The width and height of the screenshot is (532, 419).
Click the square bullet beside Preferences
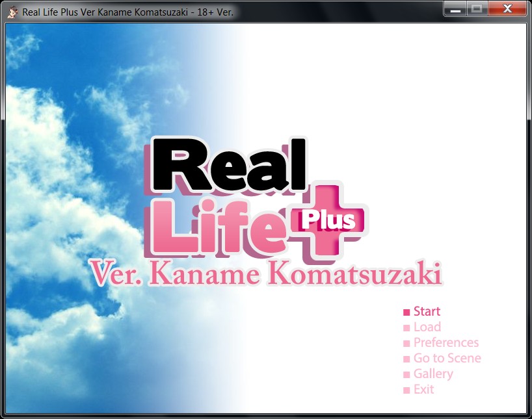[x=407, y=344]
